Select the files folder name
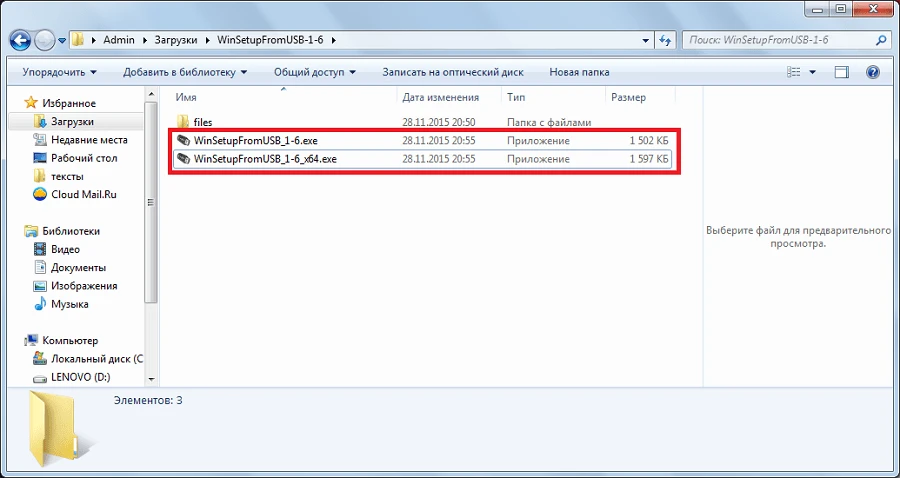Viewport: 900px width, 478px height. [203, 122]
